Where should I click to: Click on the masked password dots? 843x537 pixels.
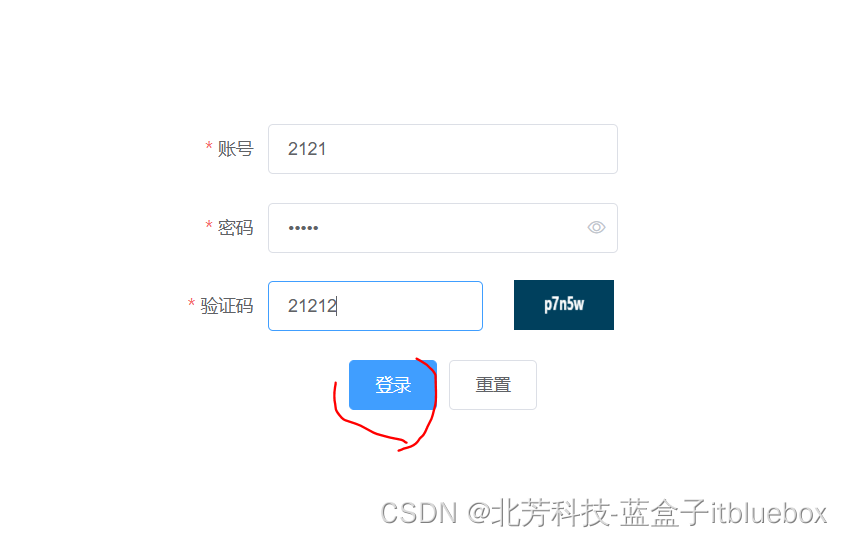[x=303, y=228]
